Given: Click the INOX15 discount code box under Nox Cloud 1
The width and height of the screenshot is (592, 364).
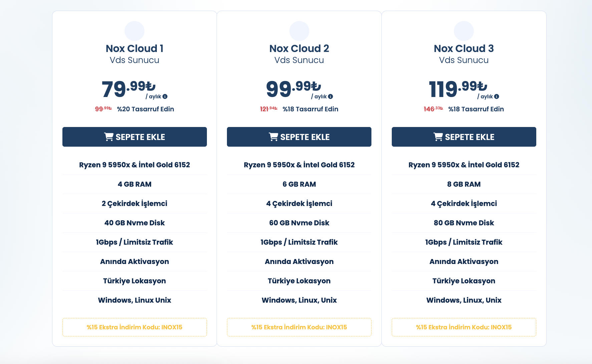Looking at the screenshot, I should click(x=134, y=327).
